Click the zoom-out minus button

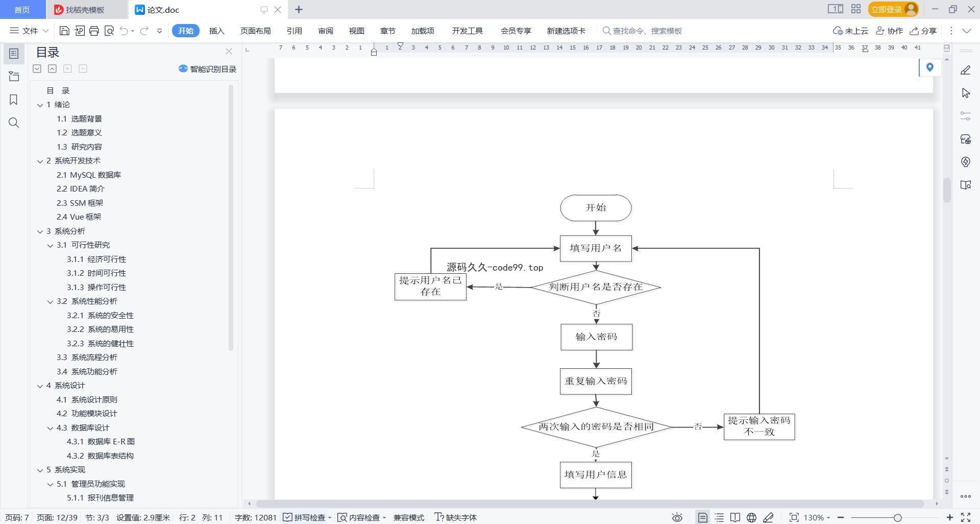pos(841,517)
